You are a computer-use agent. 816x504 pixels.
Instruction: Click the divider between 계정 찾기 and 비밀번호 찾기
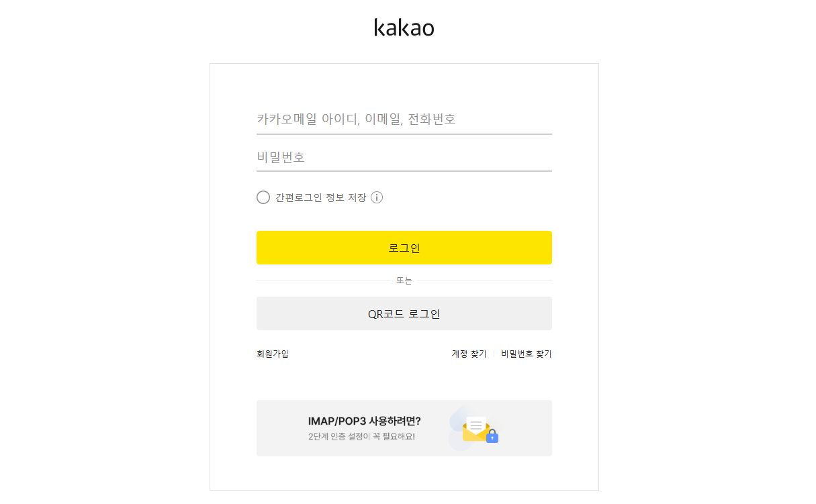point(494,354)
